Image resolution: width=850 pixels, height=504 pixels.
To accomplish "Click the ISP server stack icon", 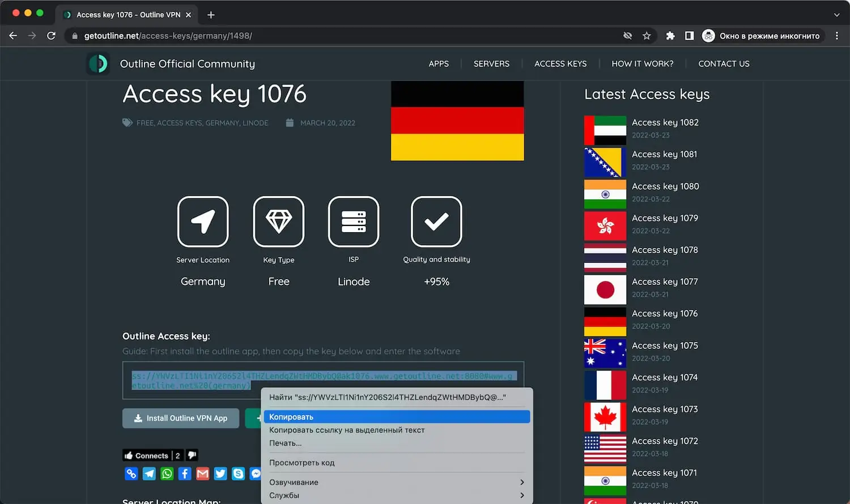I will [354, 221].
